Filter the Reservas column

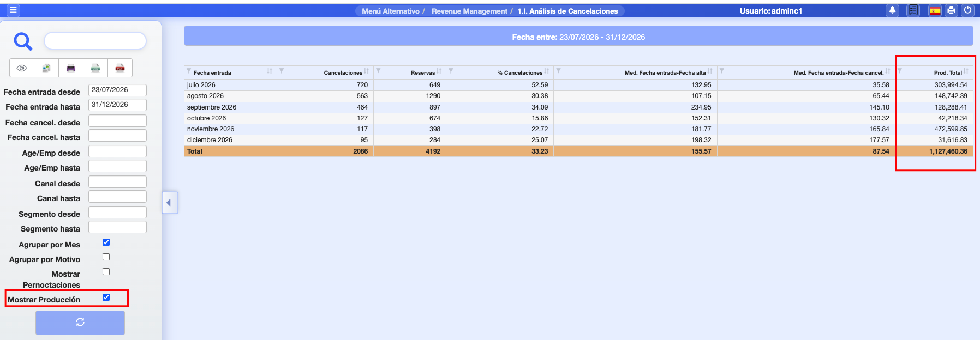click(x=378, y=71)
